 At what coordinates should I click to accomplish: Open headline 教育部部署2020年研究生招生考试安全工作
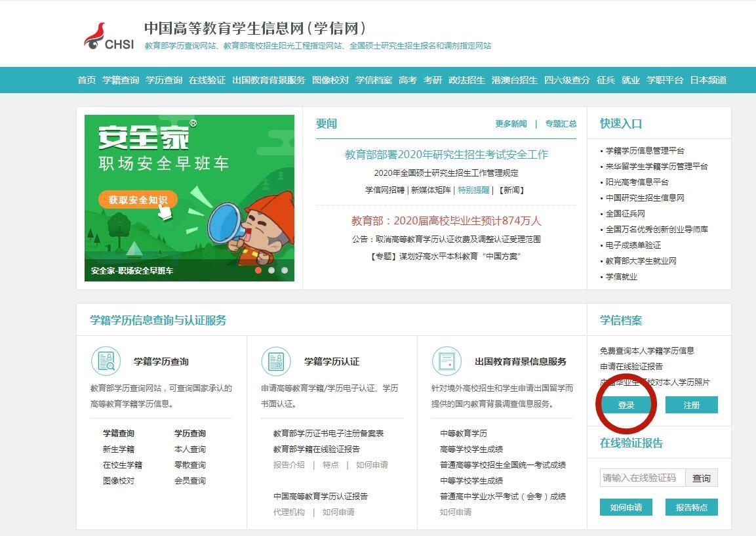[x=447, y=154]
